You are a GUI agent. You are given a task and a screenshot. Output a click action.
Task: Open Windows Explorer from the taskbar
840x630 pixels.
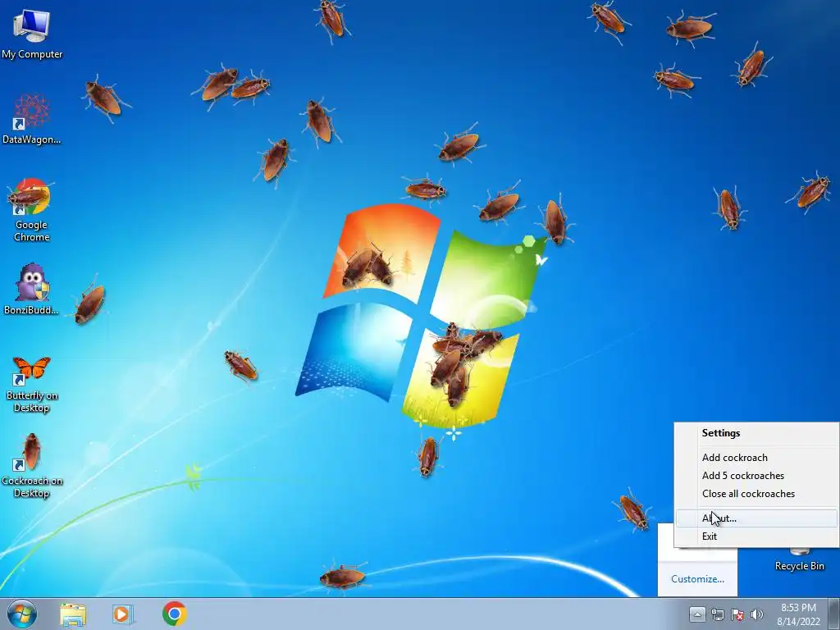pos(73,614)
